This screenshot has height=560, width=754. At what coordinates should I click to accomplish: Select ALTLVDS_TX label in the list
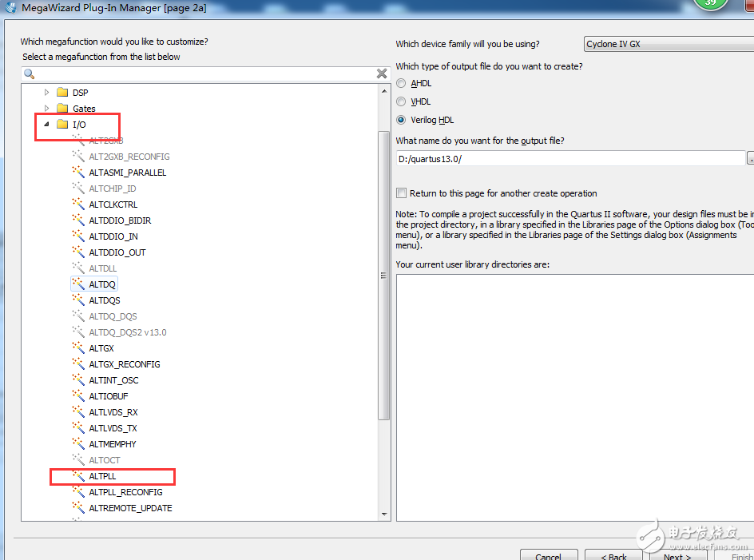[113, 427]
